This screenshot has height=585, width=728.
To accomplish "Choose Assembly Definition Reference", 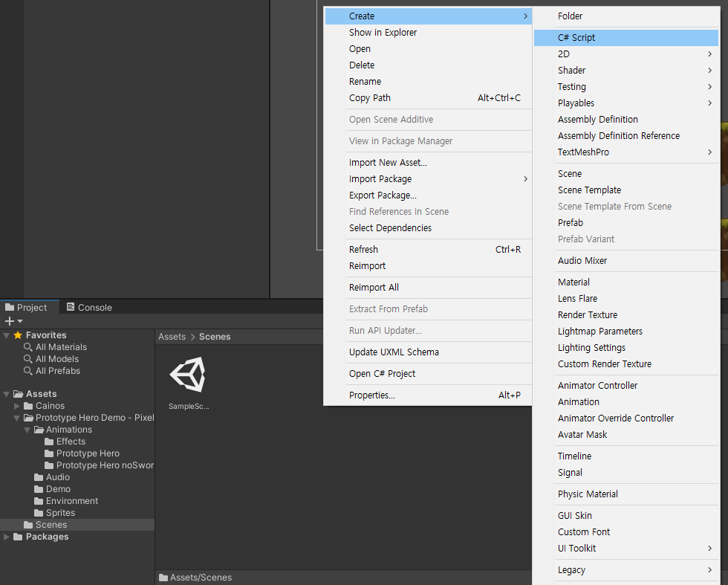I will pos(625,136).
